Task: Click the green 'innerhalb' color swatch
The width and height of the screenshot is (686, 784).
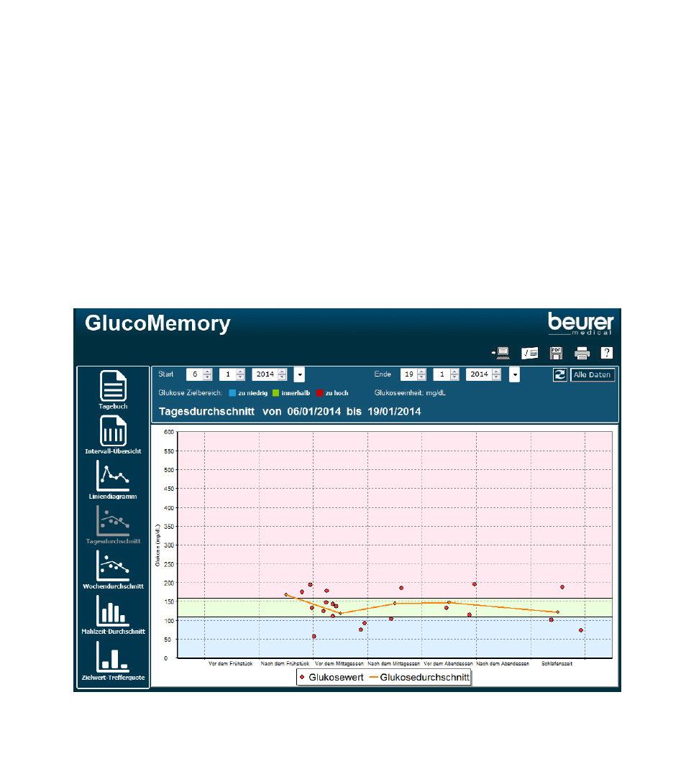Action: point(275,393)
